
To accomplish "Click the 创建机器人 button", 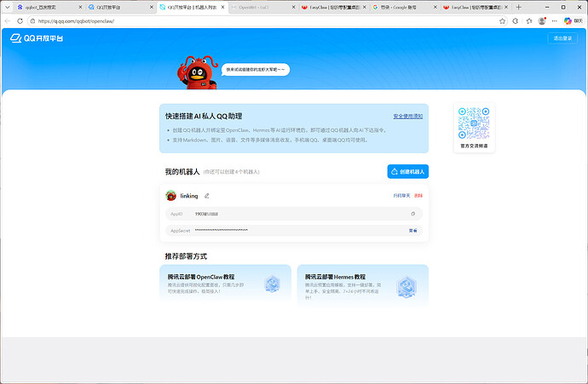I will pos(408,172).
